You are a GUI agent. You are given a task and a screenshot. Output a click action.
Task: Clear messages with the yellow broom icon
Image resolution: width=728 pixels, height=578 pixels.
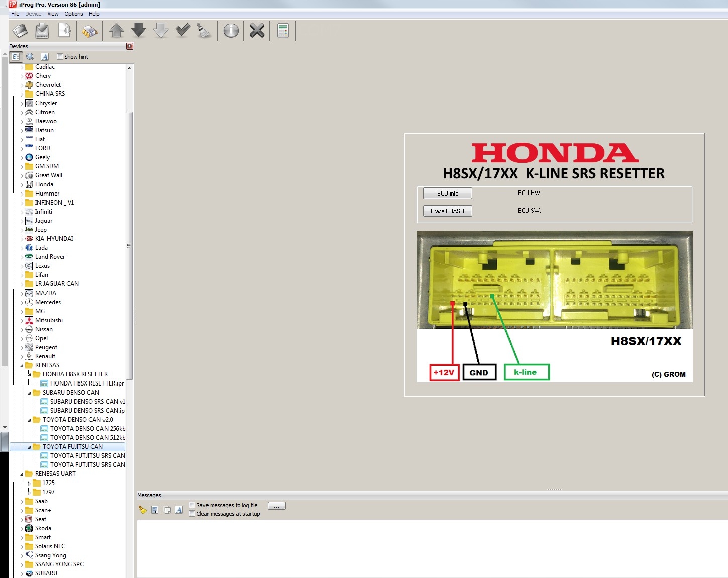pyautogui.click(x=143, y=510)
